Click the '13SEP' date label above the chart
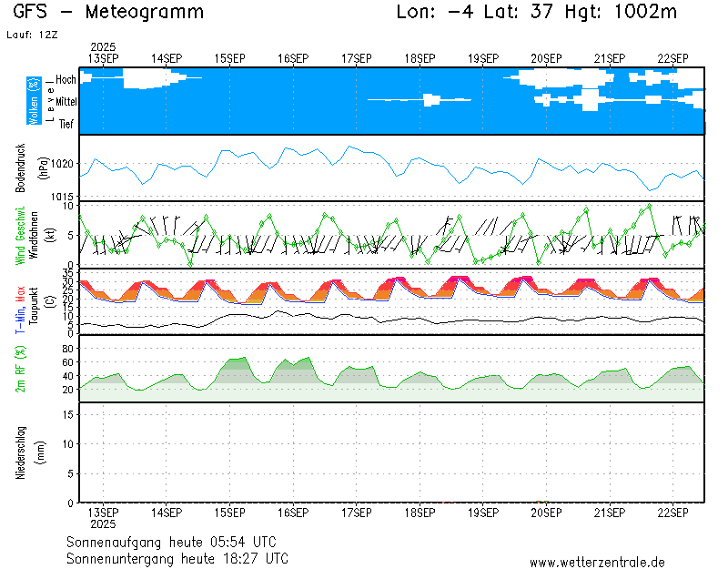The height and width of the screenshot is (569, 728). (104, 59)
